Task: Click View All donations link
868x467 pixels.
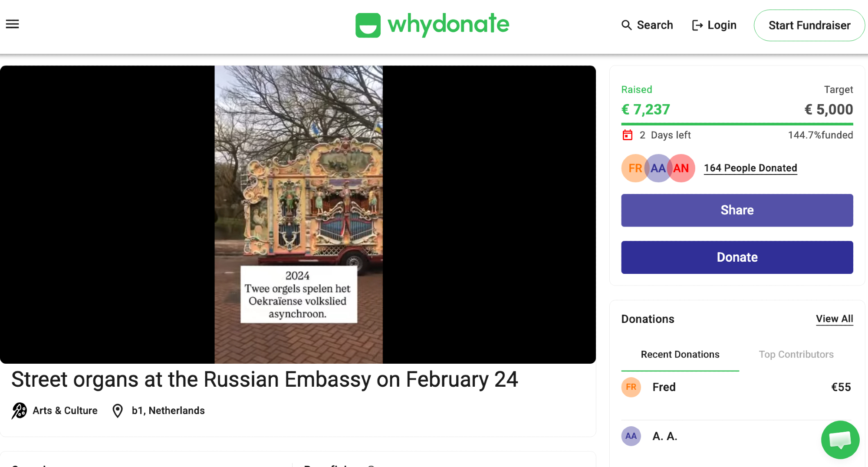Action: click(834, 319)
